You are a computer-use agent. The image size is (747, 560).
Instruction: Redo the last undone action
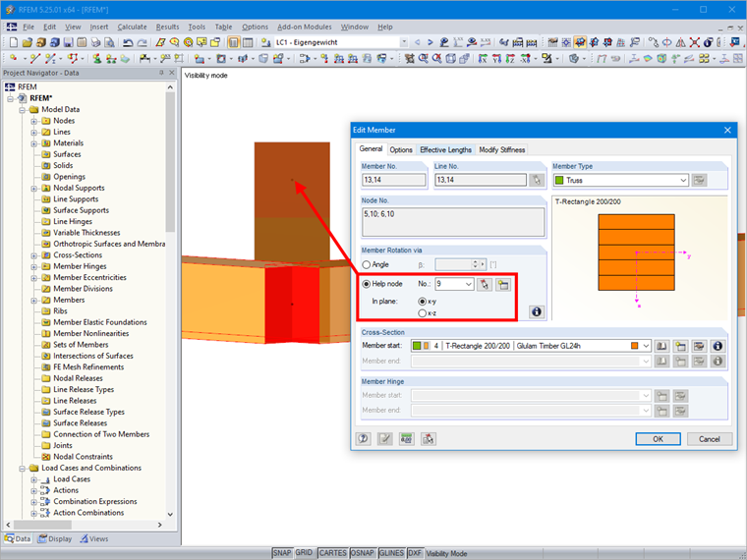coord(142,43)
